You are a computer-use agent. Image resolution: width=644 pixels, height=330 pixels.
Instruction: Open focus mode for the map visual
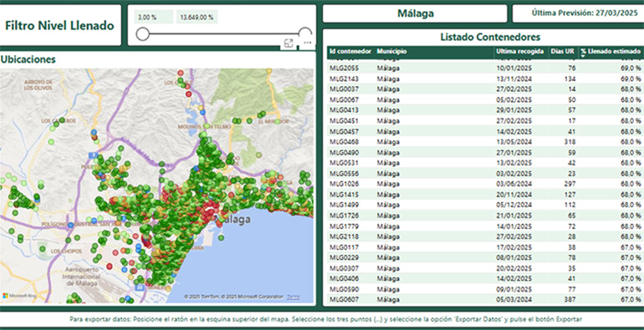(289, 43)
